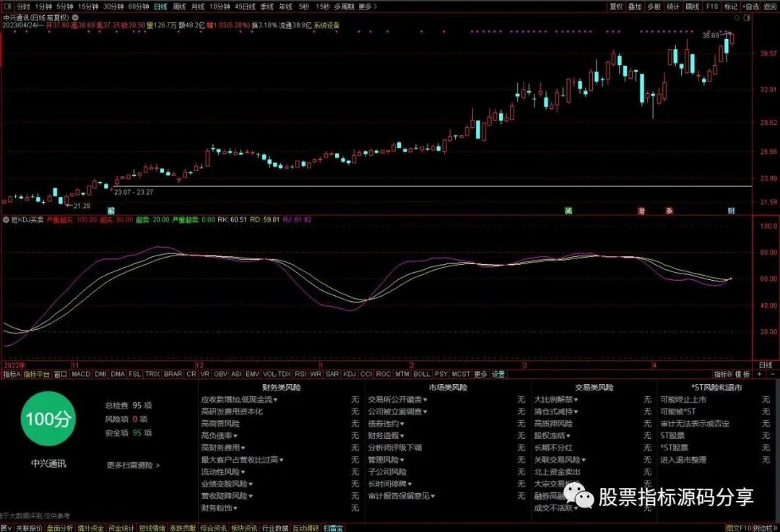Click the minus icon beside 模板
Screen dimensions: 780x532
[773, 374]
